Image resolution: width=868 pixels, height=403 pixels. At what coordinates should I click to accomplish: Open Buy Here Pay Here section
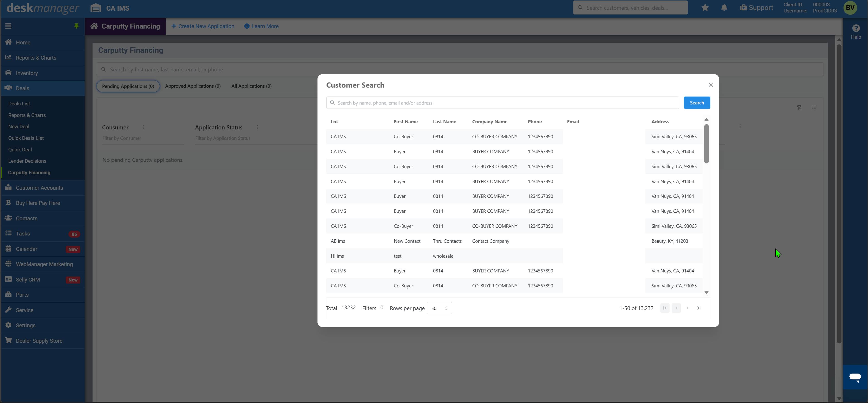[x=43, y=203]
